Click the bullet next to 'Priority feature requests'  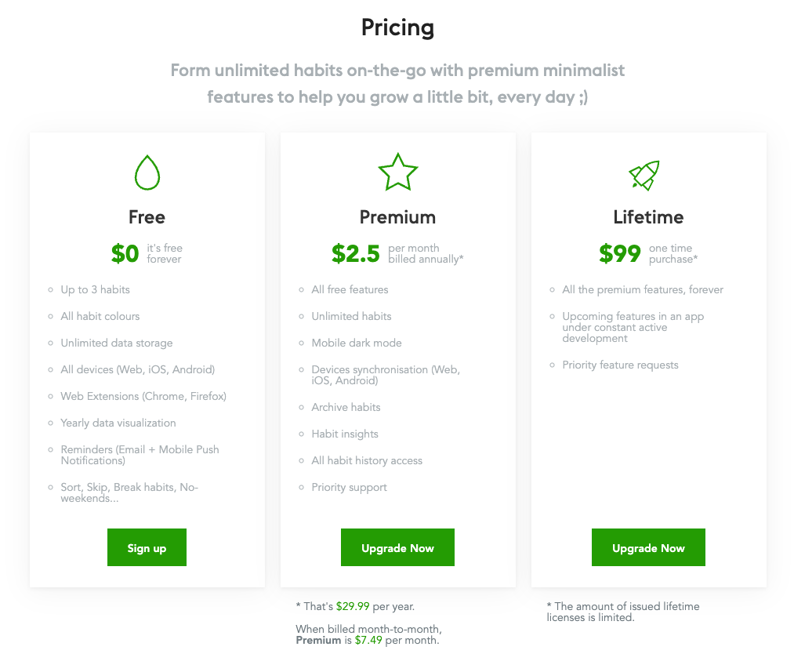[x=553, y=365]
